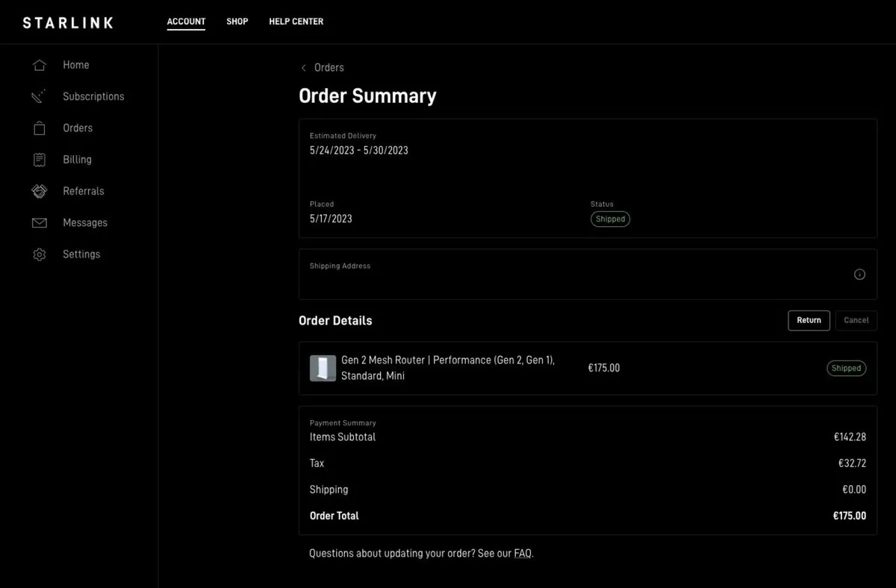Click the Gen 2 Mesh Router thumbnail

pyautogui.click(x=323, y=368)
